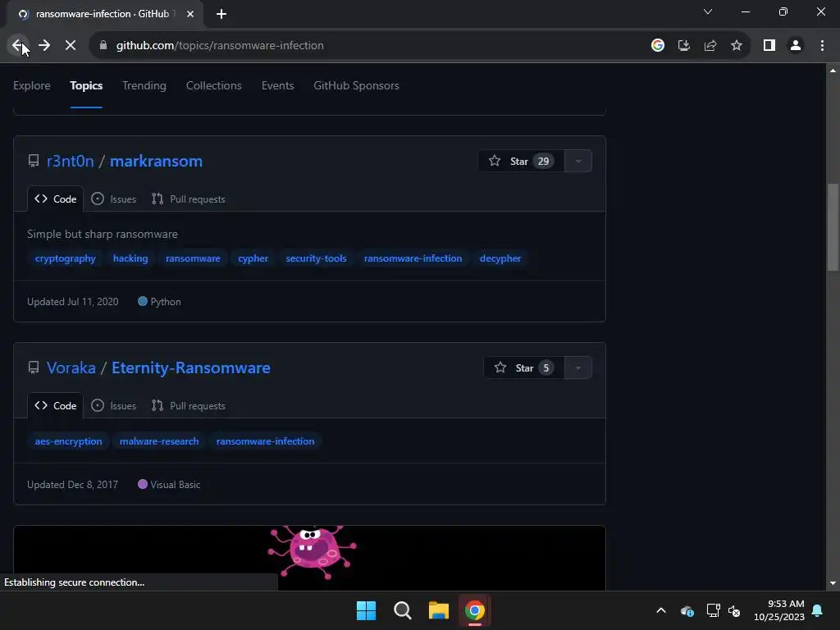Viewport: 840px width, 630px height.
Task: Show hidden system tray icons chevron
Action: 661,610
